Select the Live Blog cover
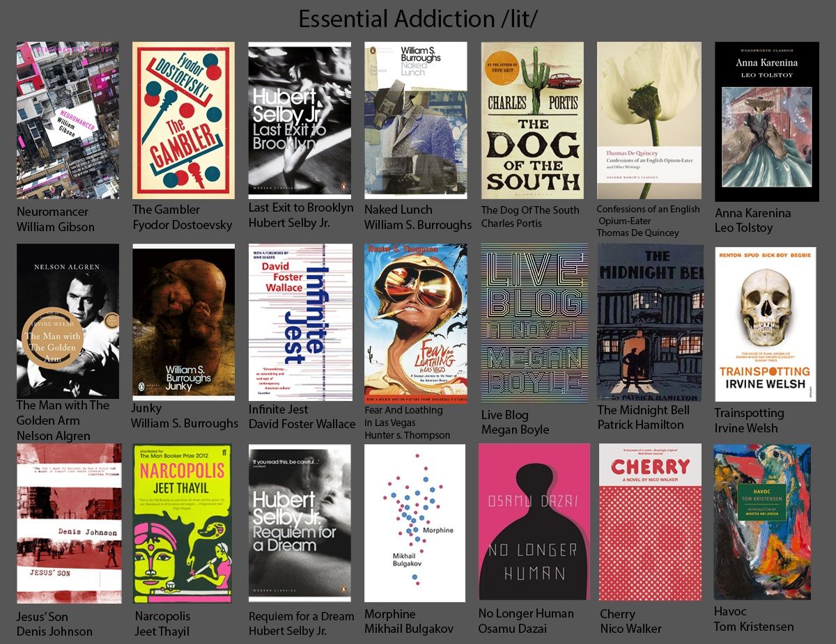 [x=534, y=322]
